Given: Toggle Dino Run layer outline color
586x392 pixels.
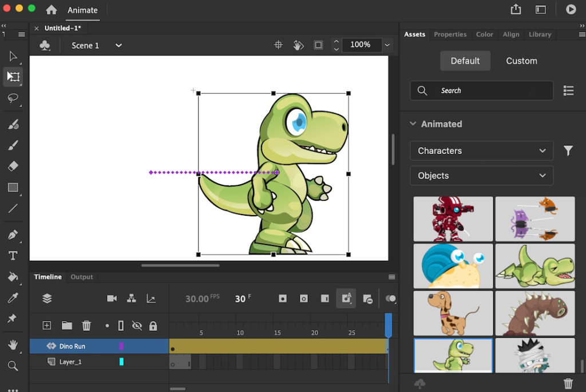Looking at the screenshot, I should 121,346.
